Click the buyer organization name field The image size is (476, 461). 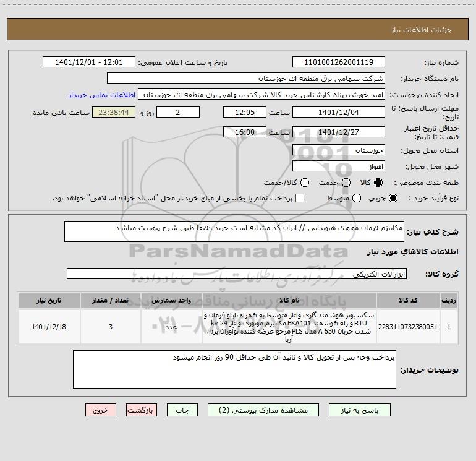[x=246, y=78]
